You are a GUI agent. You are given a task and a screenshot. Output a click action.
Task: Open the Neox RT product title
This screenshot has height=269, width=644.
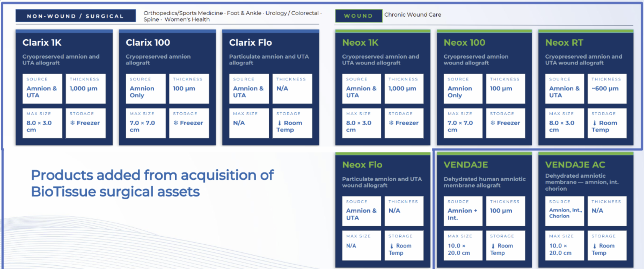pyautogui.click(x=564, y=42)
